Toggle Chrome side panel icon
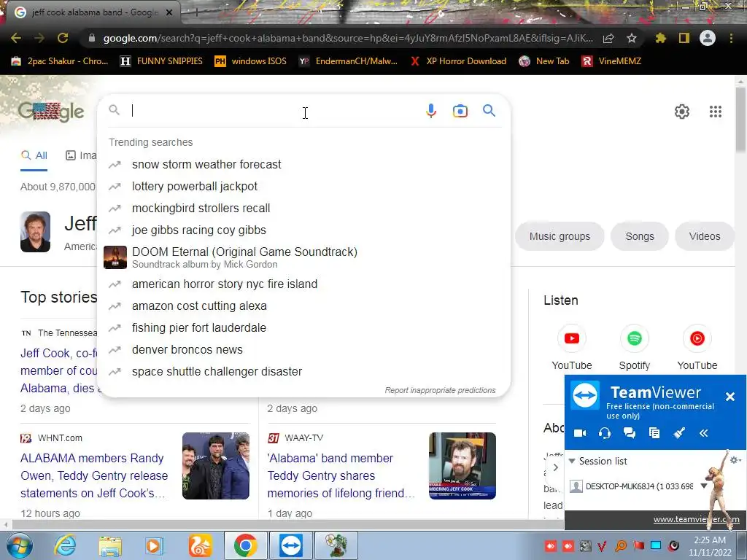 coord(684,38)
